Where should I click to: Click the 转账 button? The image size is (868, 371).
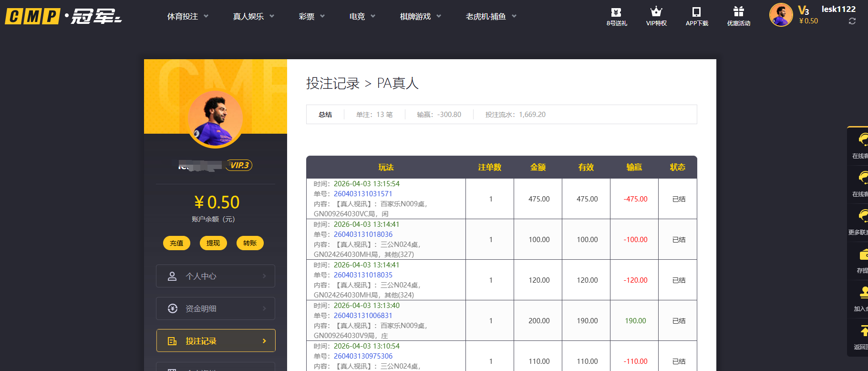point(250,243)
